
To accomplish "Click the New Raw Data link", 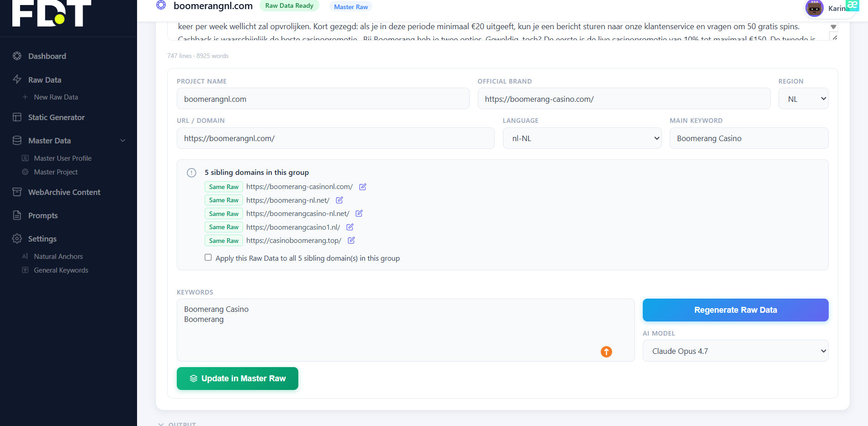I will pos(56,97).
